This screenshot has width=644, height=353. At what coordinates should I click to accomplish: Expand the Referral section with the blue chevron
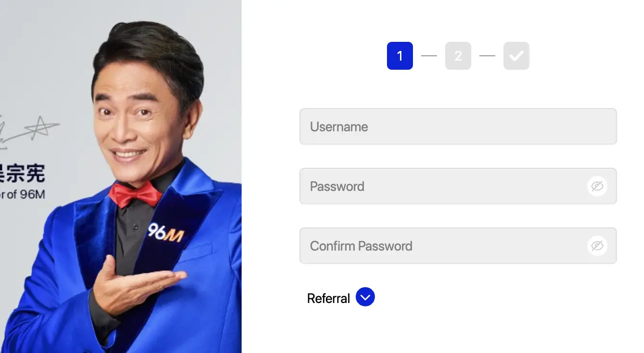(365, 297)
